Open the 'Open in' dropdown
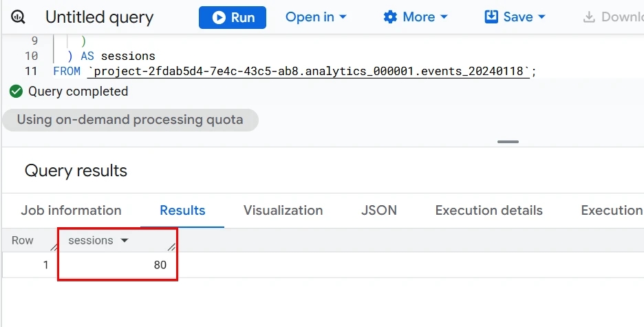Image resolution: width=644 pixels, height=327 pixels. pos(316,17)
